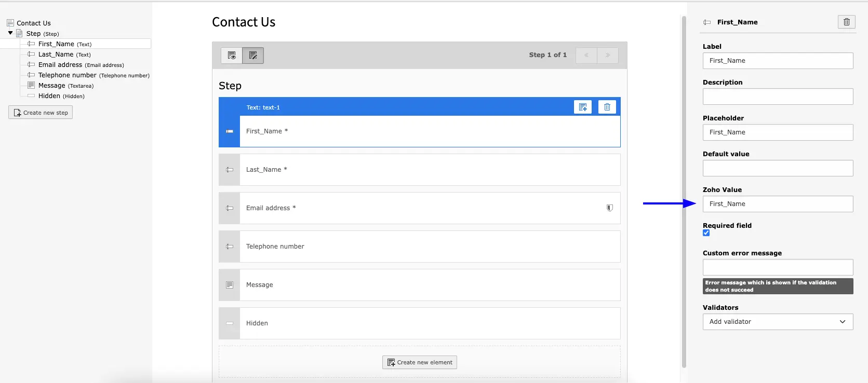Select the Hidden form element
Image resolution: width=868 pixels, height=383 pixels.
tap(419, 323)
